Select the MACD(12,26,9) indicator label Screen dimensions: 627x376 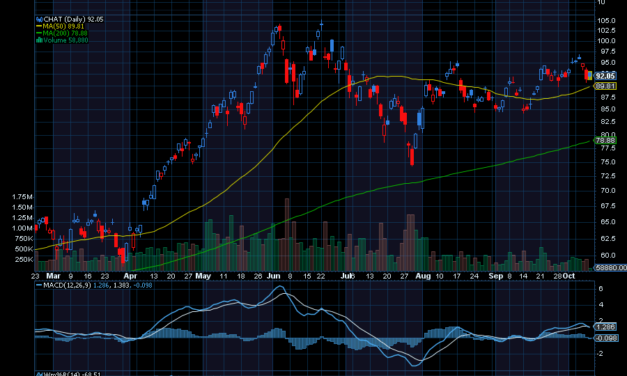[x=67, y=285]
